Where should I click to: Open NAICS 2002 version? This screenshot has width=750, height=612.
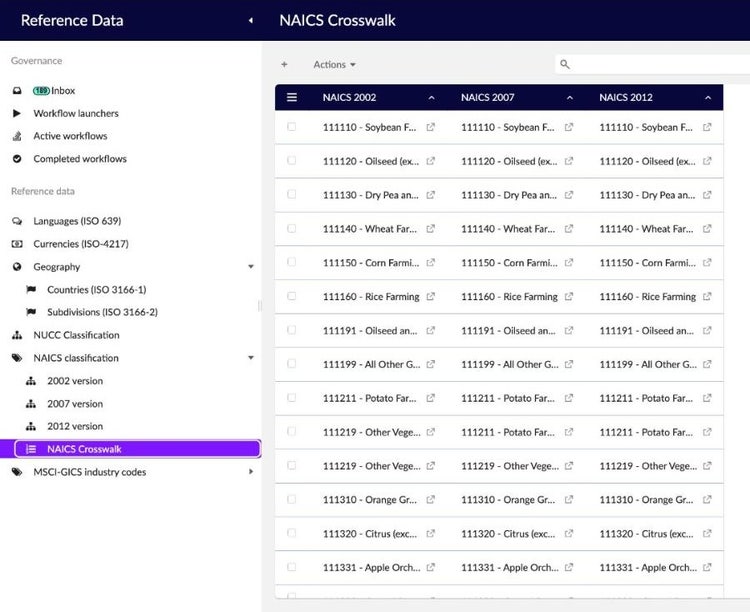(75, 381)
